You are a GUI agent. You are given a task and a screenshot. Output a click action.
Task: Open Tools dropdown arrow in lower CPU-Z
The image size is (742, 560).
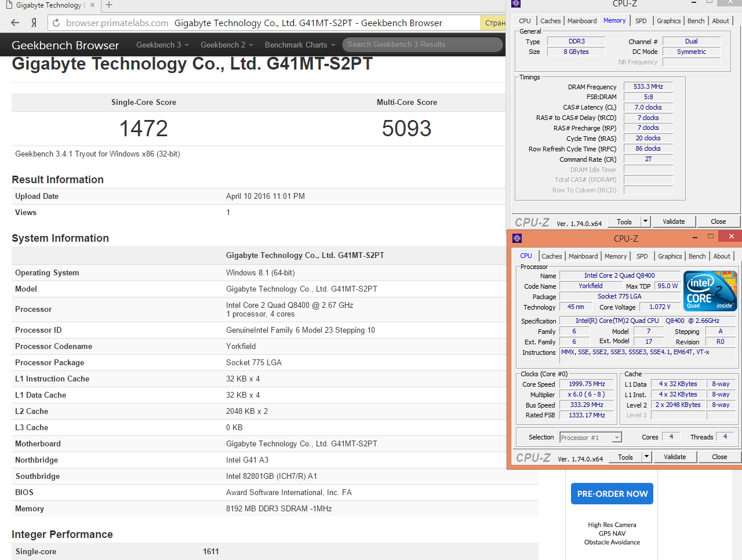(647, 457)
